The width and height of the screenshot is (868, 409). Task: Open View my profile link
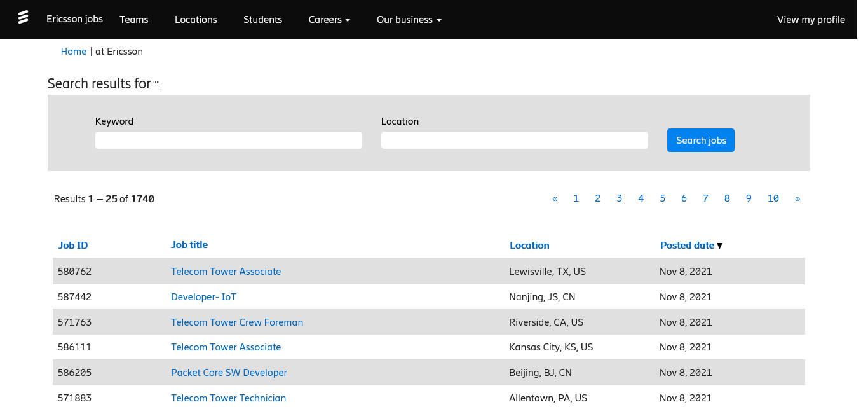pyautogui.click(x=811, y=20)
